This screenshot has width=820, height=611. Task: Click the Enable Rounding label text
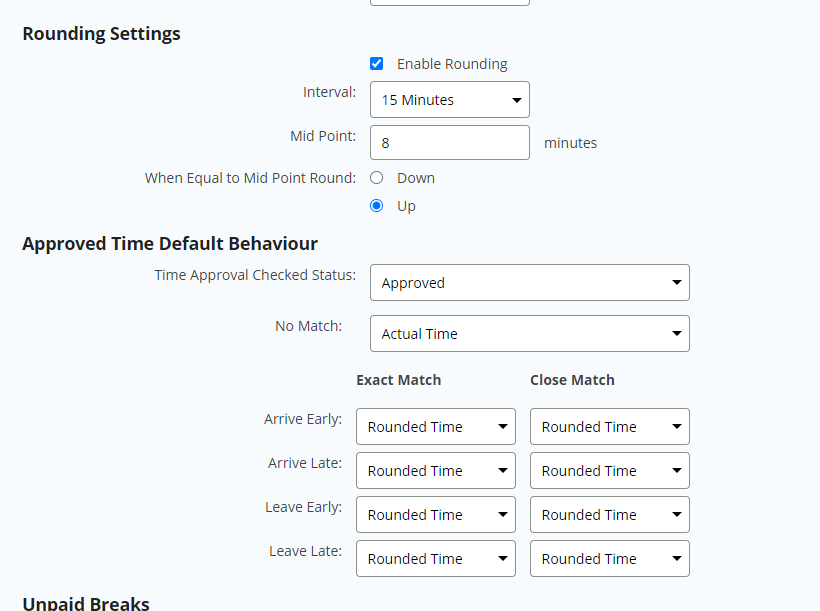coord(452,64)
